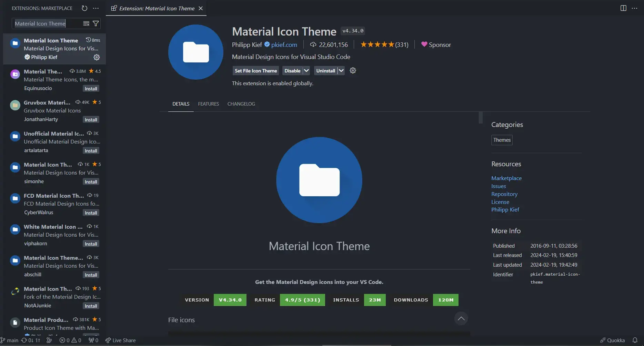Select the Material Theme Icons purple icon

click(x=15, y=74)
